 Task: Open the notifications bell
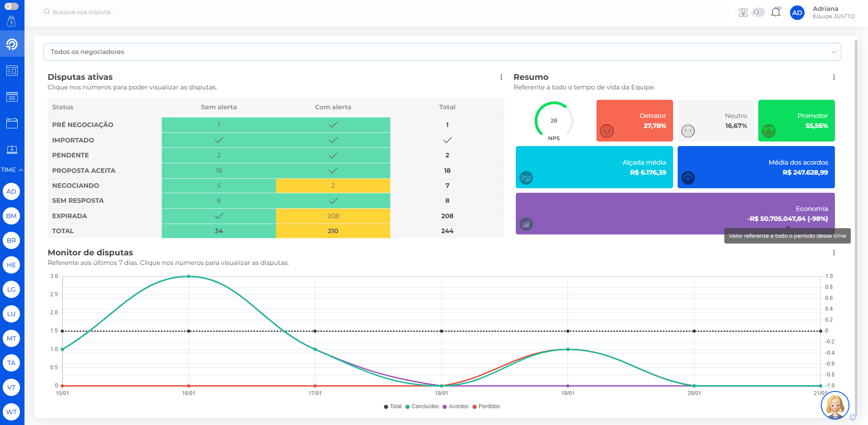pyautogui.click(x=776, y=12)
